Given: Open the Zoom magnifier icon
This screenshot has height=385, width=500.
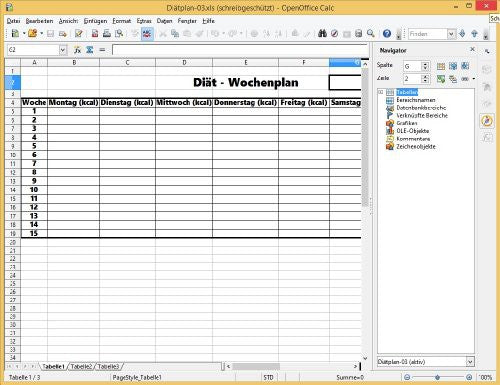Looking at the screenshot, I should coord(371,34).
